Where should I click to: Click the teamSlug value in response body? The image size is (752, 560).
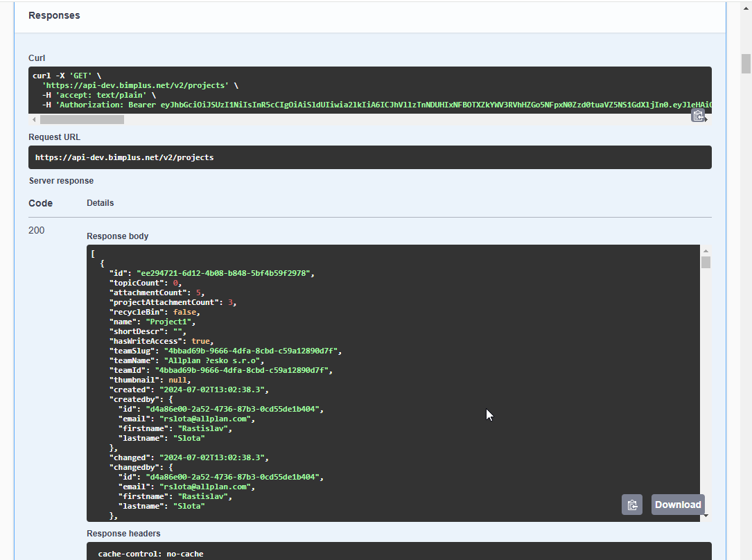pos(251,351)
